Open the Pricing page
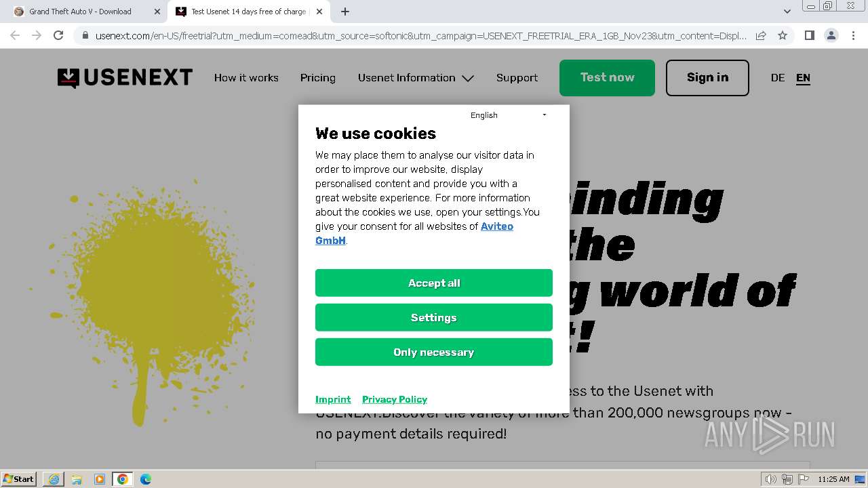The width and height of the screenshot is (868, 488). pos(318,78)
